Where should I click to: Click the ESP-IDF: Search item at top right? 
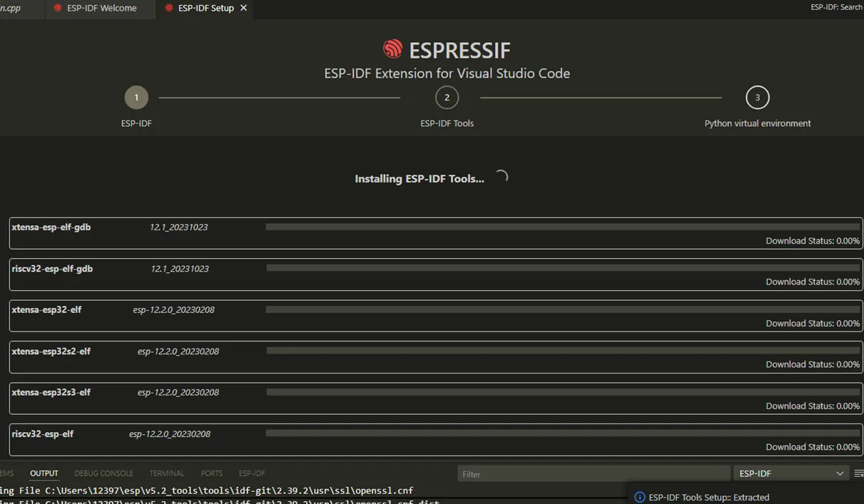[x=837, y=7]
